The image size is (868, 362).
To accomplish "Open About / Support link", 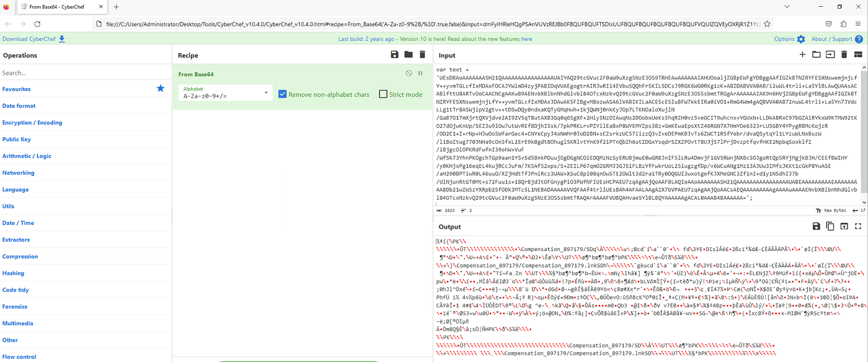I will [x=832, y=38].
